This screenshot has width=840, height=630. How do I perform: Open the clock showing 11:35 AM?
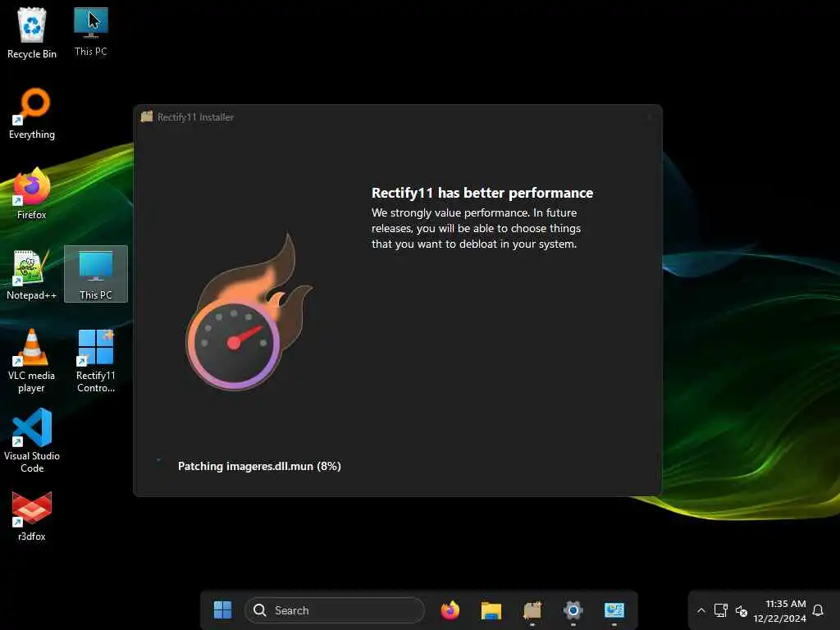tap(779, 610)
